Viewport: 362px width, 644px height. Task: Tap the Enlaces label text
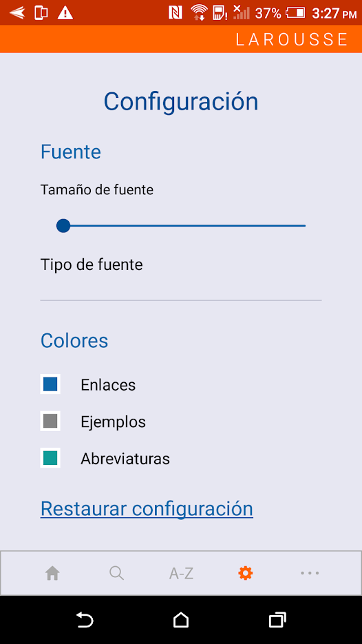(108, 385)
